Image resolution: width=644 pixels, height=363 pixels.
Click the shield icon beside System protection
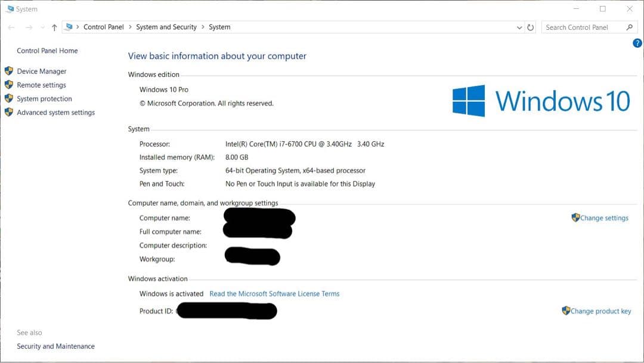click(8, 98)
